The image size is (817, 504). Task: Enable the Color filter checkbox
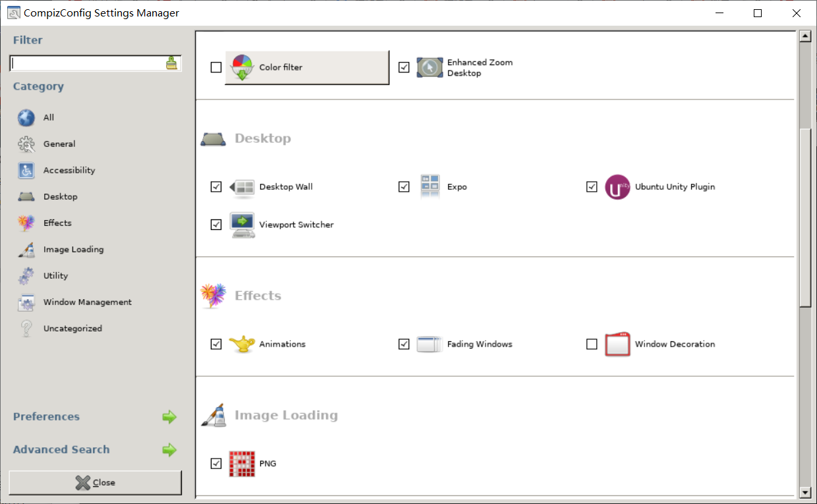(x=216, y=67)
